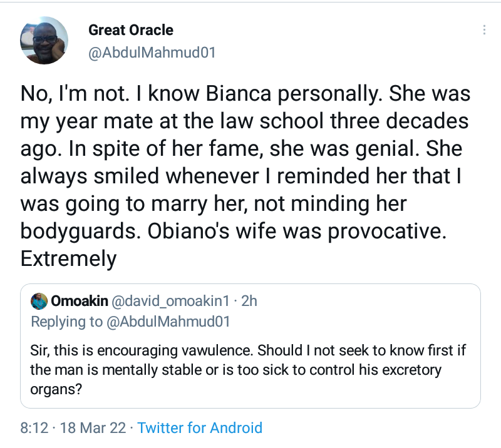This screenshot has height=448, width=501.
Task: Click the word Extremely ending the tweet
Action: click(69, 258)
